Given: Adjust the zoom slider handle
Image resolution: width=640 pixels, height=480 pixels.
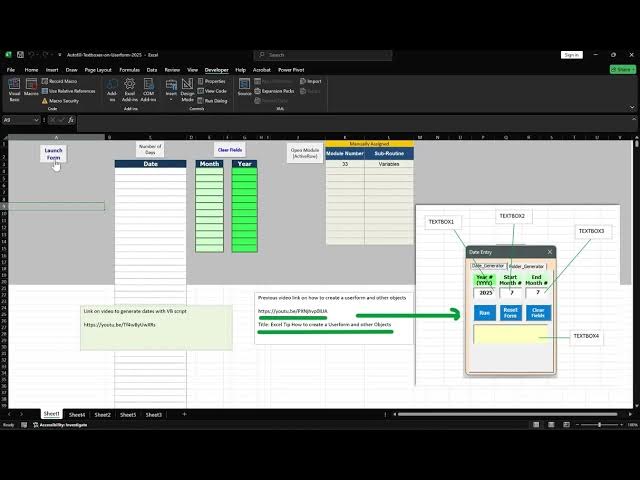Looking at the screenshot, I should pyautogui.click(x=599, y=425).
